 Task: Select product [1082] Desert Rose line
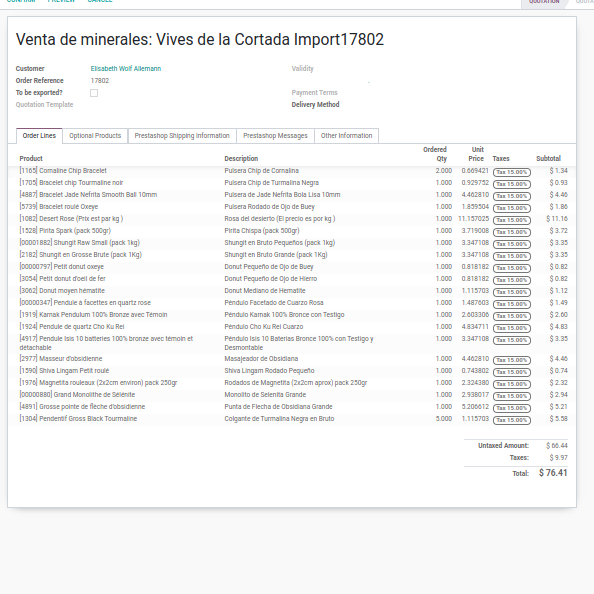coord(71,219)
